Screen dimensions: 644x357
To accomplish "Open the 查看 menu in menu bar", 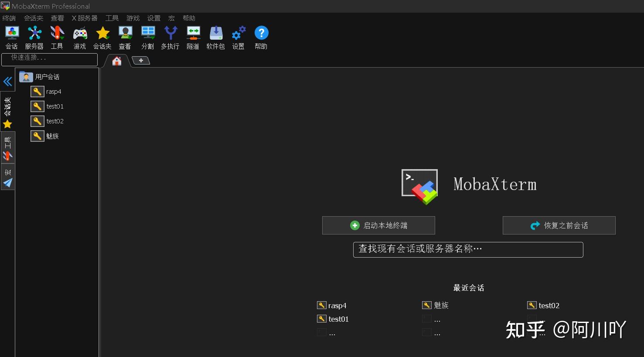I will [58, 18].
